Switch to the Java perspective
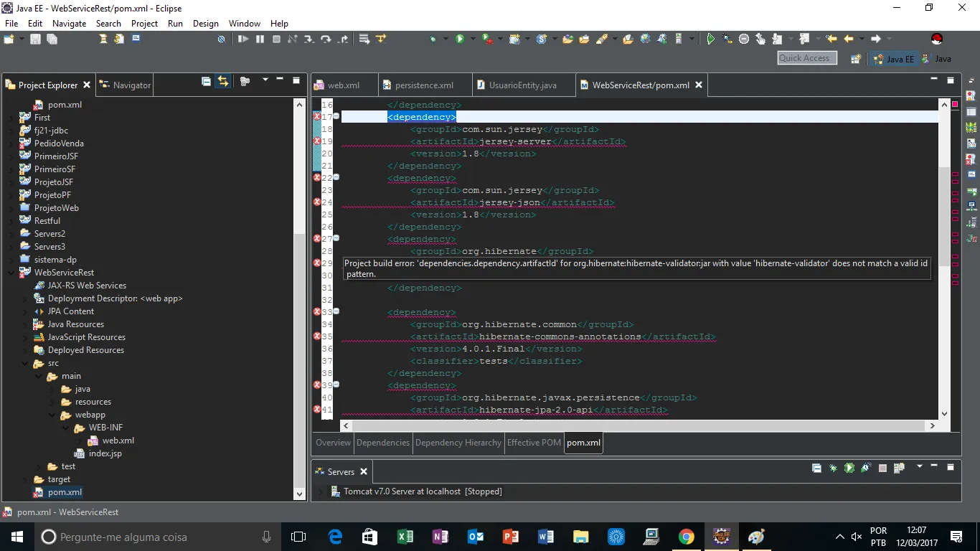 (938, 59)
